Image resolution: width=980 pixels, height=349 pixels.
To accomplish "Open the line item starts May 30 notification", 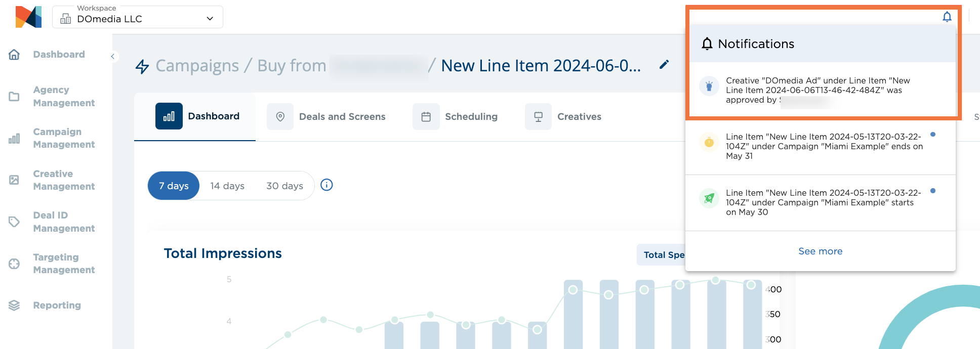I will click(821, 203).
